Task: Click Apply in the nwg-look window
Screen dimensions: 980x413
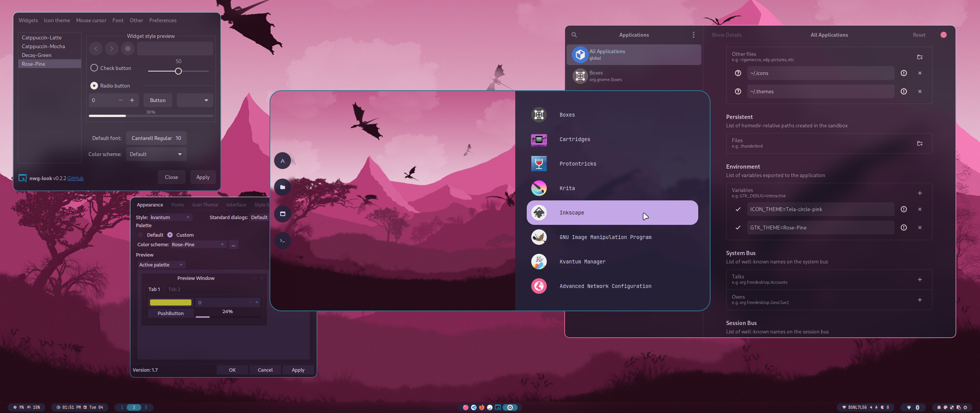Action: [x=203, y=177]
